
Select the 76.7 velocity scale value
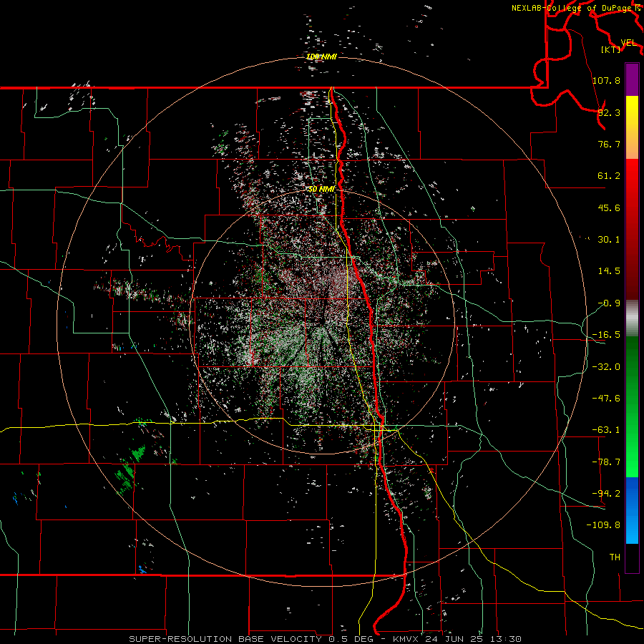click(x=609, y=144)
